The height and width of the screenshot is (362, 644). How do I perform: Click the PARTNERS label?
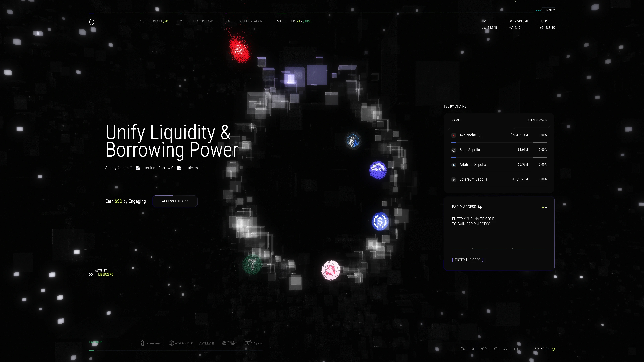(96, 342)
